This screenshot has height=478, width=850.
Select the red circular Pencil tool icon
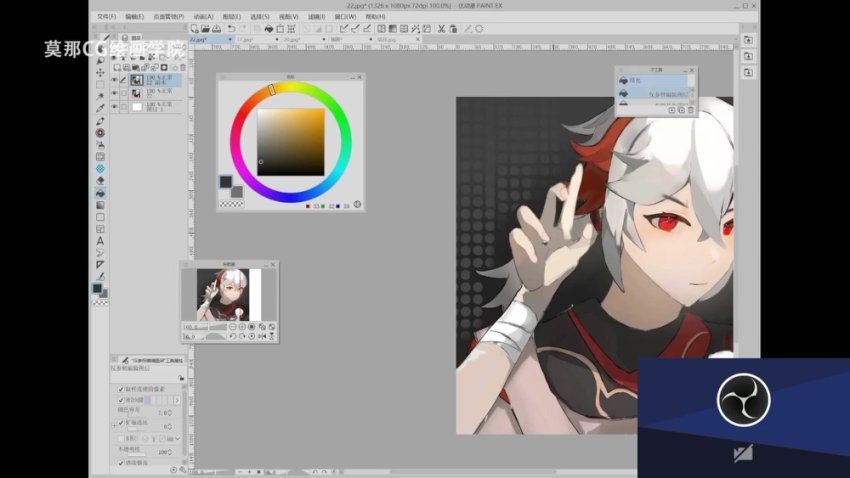tap(100, 133)
